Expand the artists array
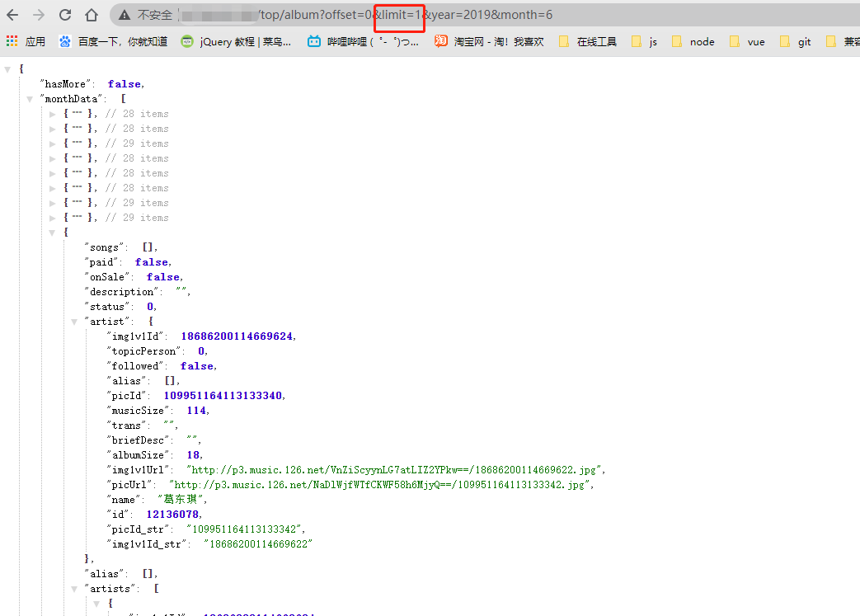860x616 pixels. 74,588
